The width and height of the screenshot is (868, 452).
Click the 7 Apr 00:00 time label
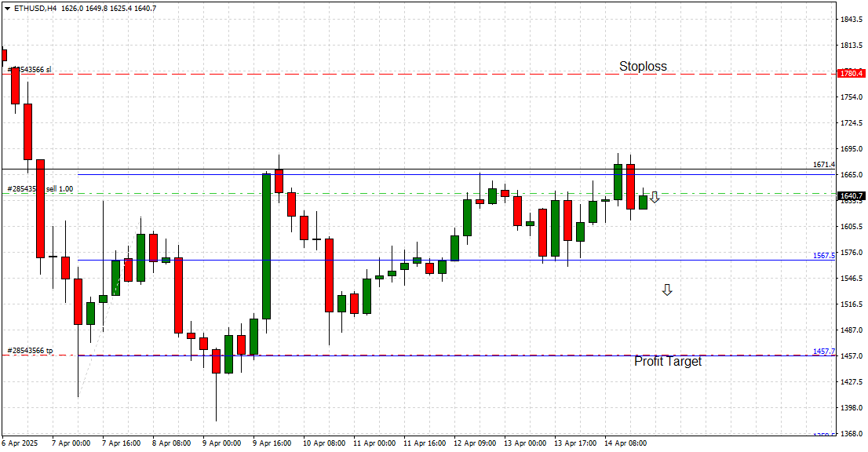click(71, 443)
